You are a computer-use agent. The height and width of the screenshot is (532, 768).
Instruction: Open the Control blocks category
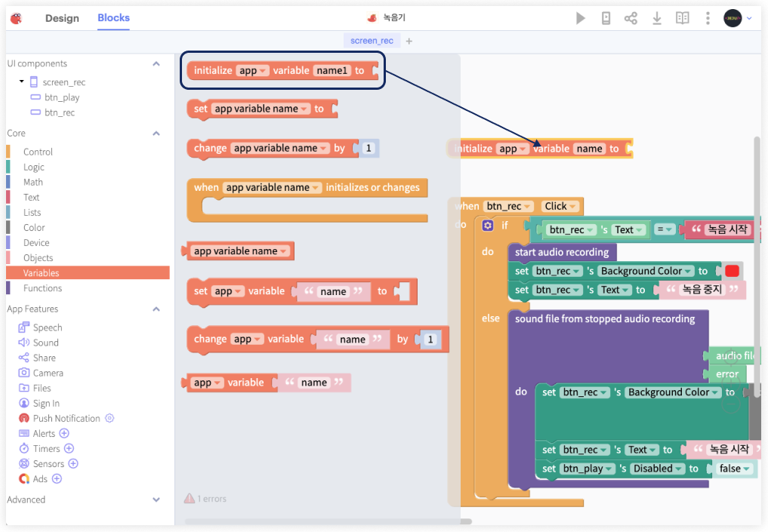click(38, 152)
